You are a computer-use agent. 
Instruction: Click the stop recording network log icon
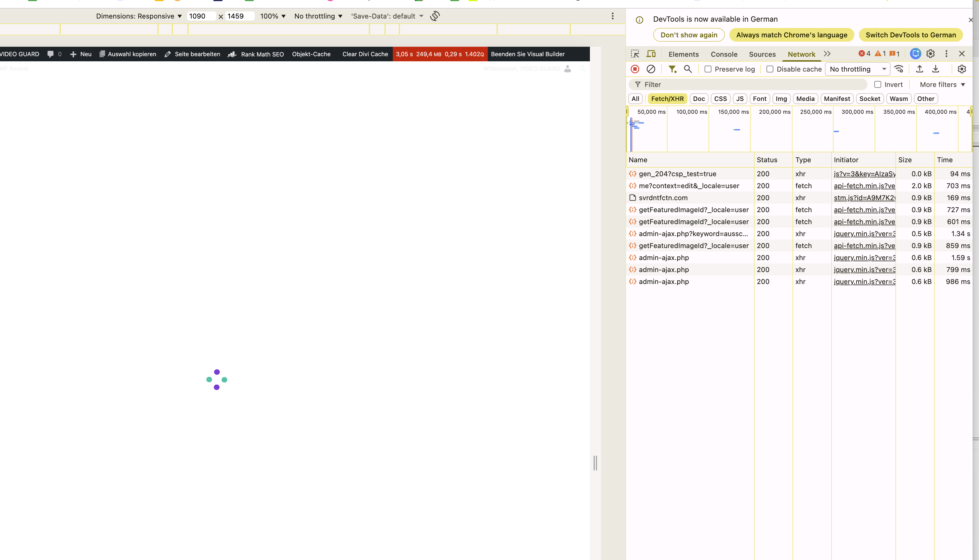[635, 69]
